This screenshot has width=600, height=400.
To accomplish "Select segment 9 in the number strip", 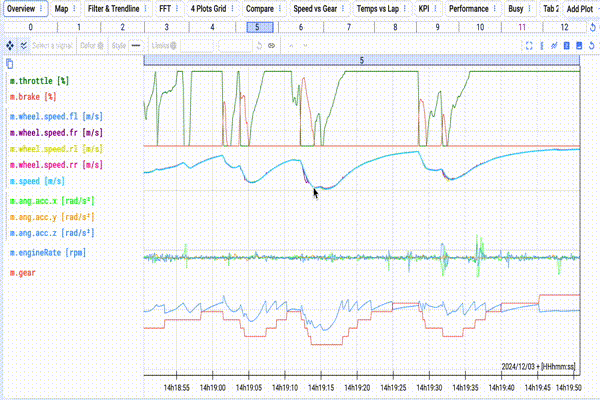I will [437, 26].
